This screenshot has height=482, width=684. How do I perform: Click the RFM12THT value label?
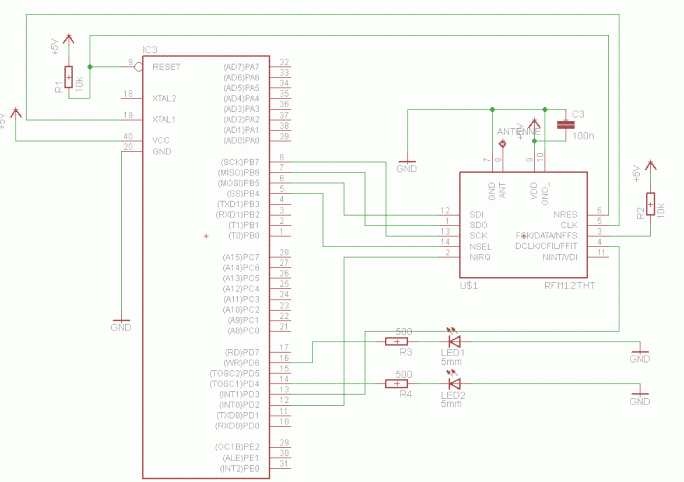click(570, 286)
